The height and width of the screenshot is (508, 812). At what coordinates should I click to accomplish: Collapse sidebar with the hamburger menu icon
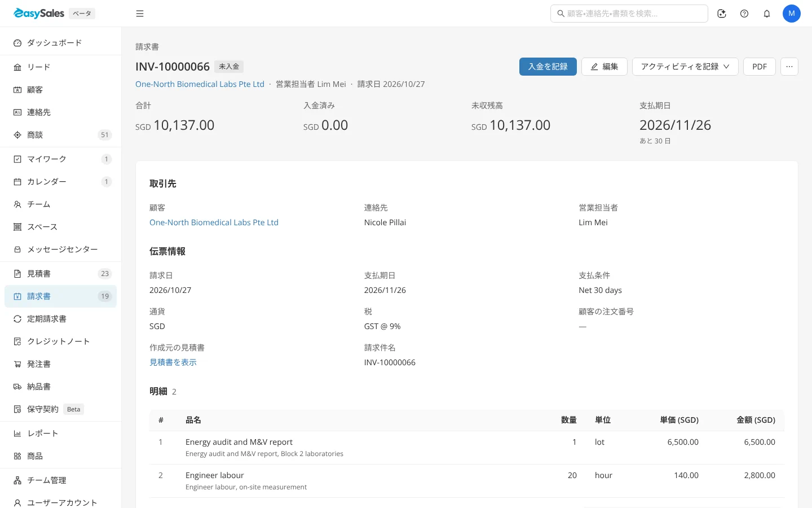point(140,14)
